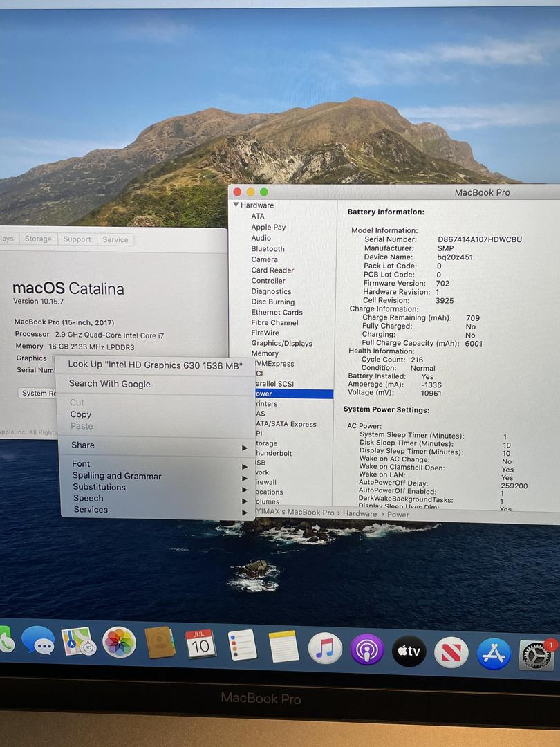Image resolution: width=560 pixels, height=747 pixels.
Task: Click the Version 10.15.7 text
Action: click(38, 301)
